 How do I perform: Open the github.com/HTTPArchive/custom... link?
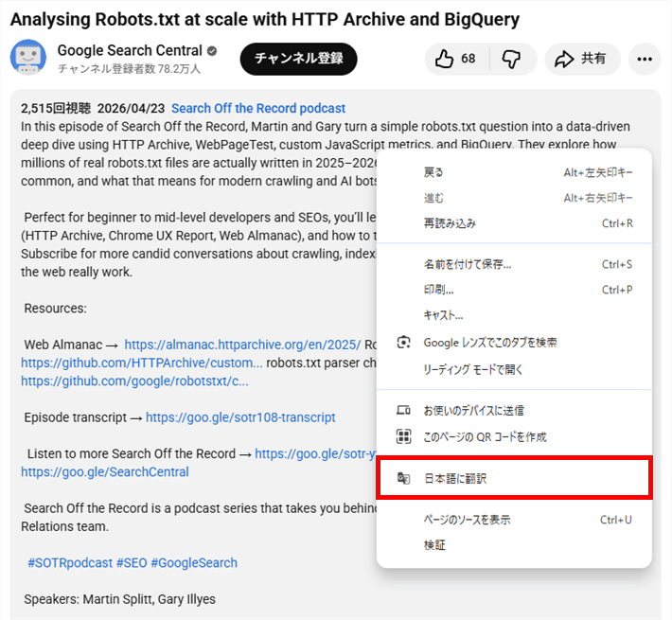pos(142,363)
